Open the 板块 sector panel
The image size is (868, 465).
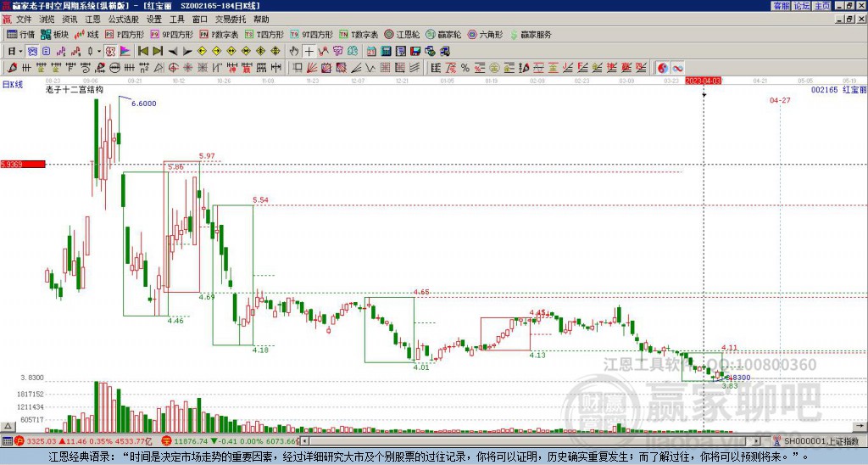pyautogui.click(x=54, y=34)
